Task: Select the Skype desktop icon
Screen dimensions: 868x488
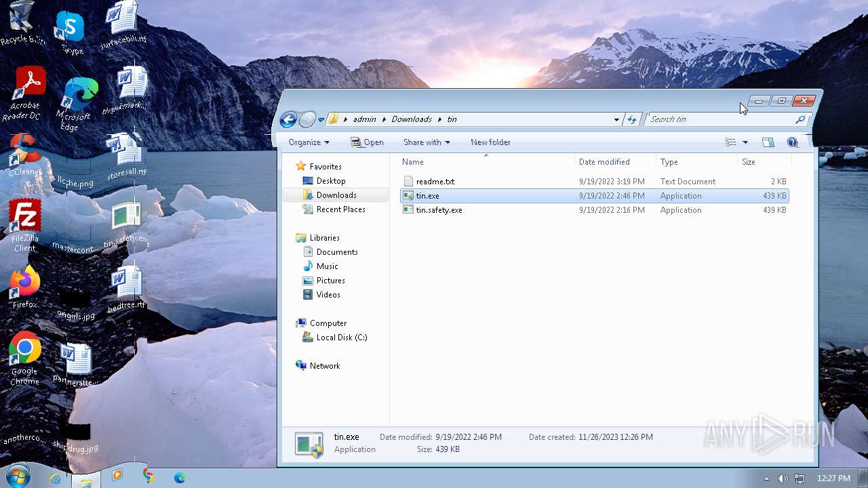Action: 71,33
